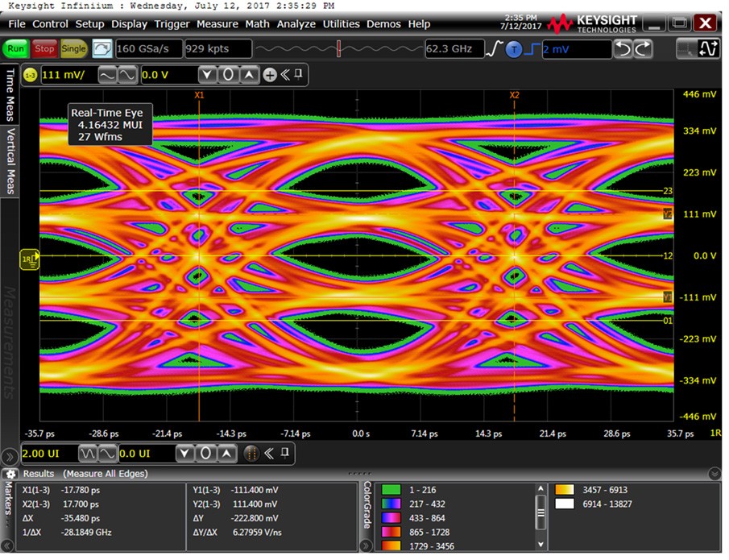Click the 1R ground reference marker
This screenshot has width=729, height=560.
click(29, 259)
